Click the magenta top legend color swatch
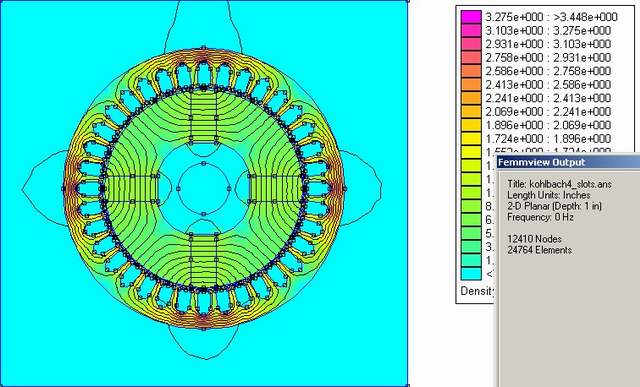This screenshot has height=387, width=640. [471, 17]
